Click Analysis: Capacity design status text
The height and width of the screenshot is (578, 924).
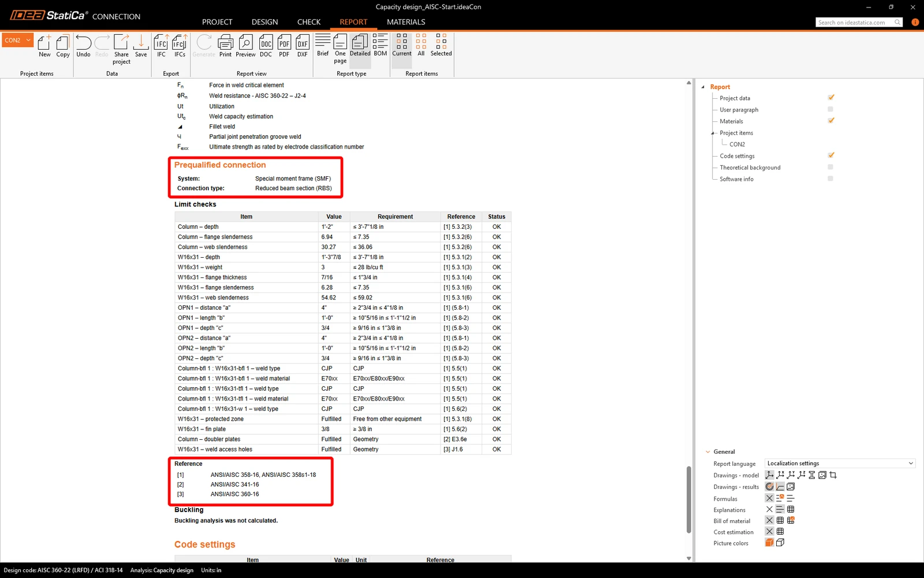pyautogui.click(x=162, y=570)
